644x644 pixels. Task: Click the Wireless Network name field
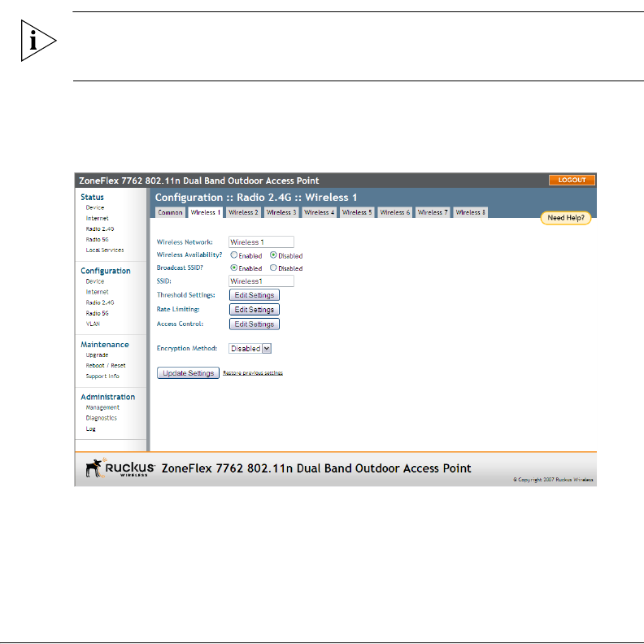261,242
